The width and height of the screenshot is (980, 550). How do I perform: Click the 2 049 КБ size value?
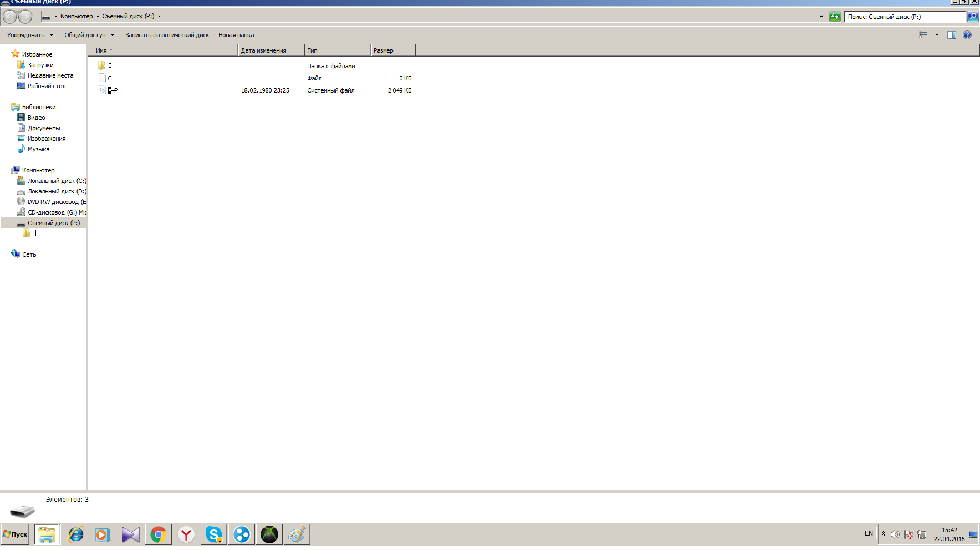click(x=400, y=90)
